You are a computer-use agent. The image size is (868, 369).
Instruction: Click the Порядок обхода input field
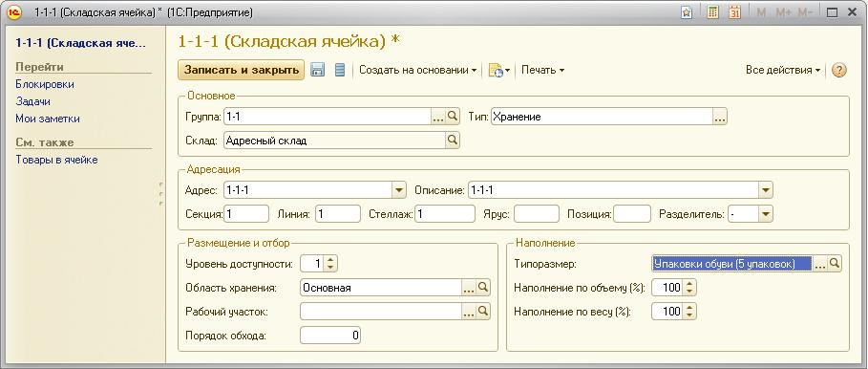[330, 336]
